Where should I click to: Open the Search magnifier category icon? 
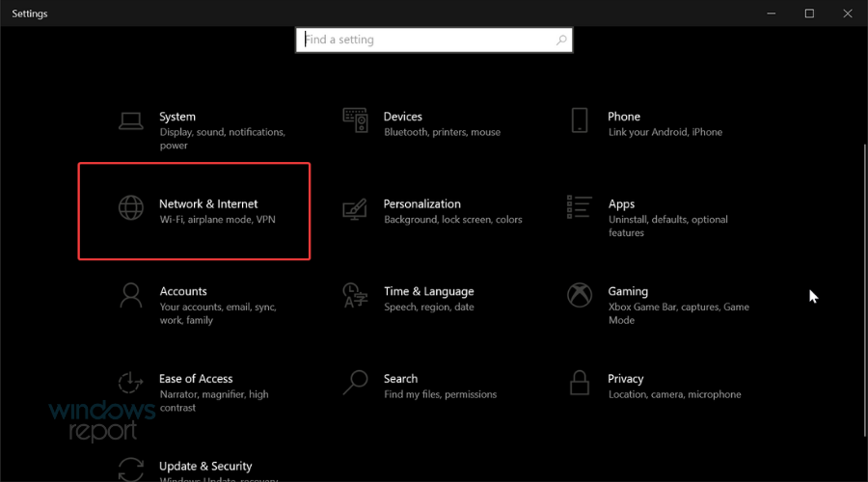click(355, 383)
